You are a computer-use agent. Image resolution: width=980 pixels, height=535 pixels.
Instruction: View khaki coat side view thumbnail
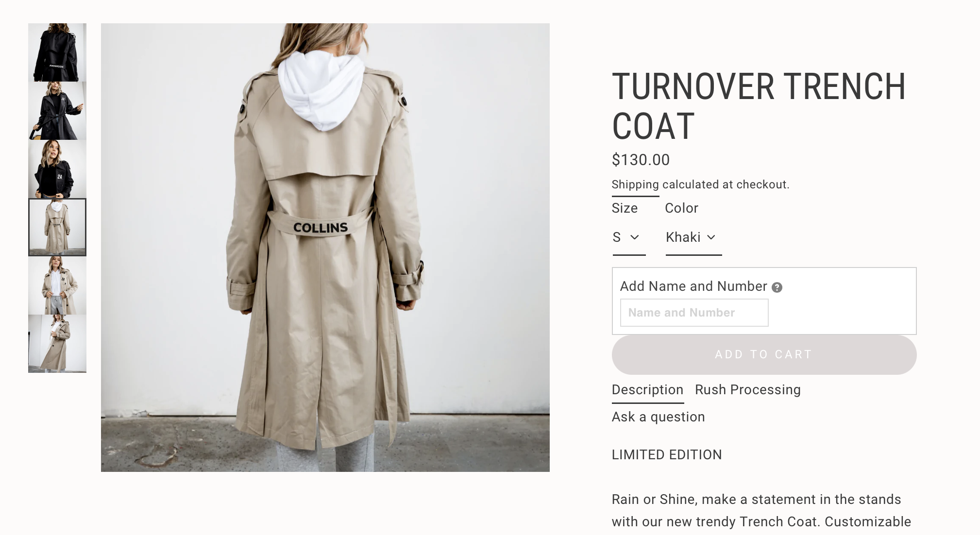(x=57, y=344)
